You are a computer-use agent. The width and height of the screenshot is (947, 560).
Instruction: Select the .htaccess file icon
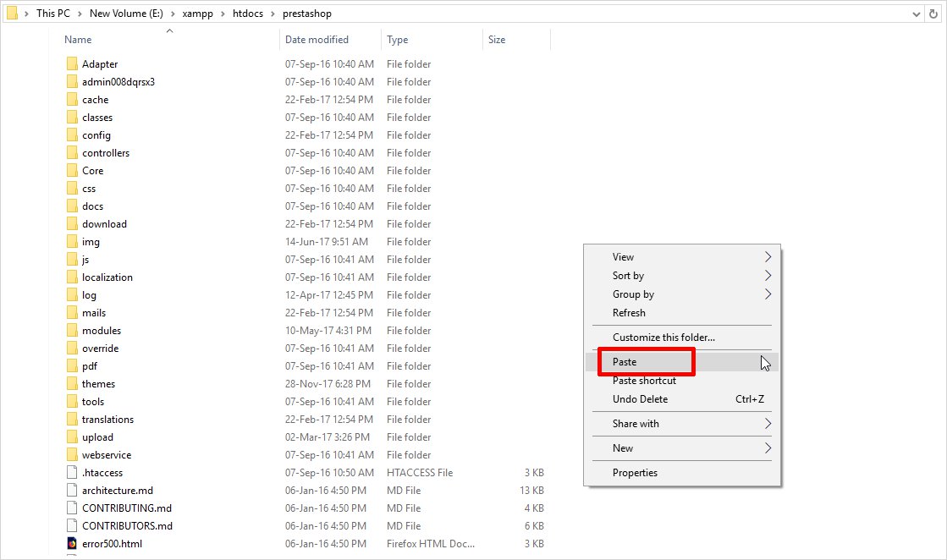pyautogui.click(x=72, y=473)
